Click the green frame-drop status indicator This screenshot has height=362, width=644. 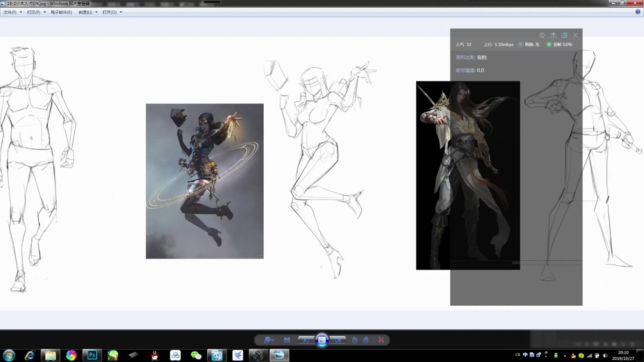click(549, 44)
